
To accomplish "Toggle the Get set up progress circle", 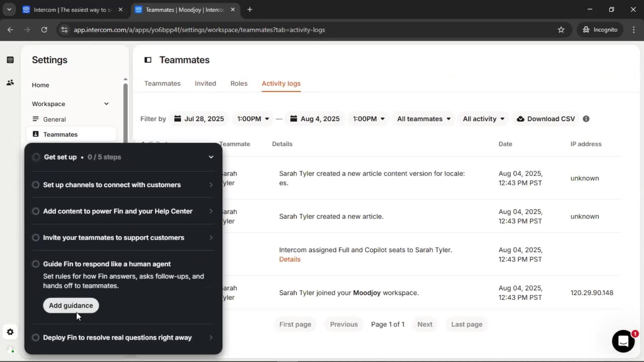I will tap(36, 157).
